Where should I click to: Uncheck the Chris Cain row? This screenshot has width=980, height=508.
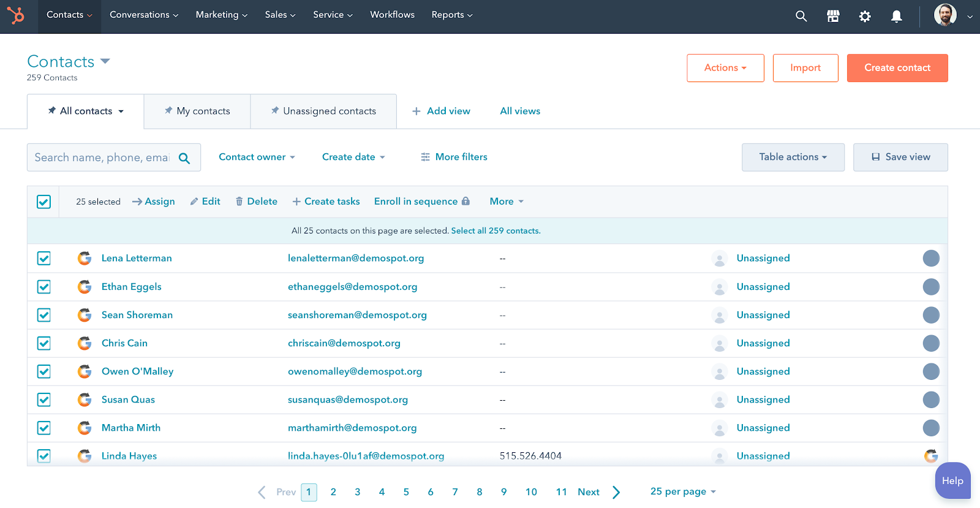(44, 343)
